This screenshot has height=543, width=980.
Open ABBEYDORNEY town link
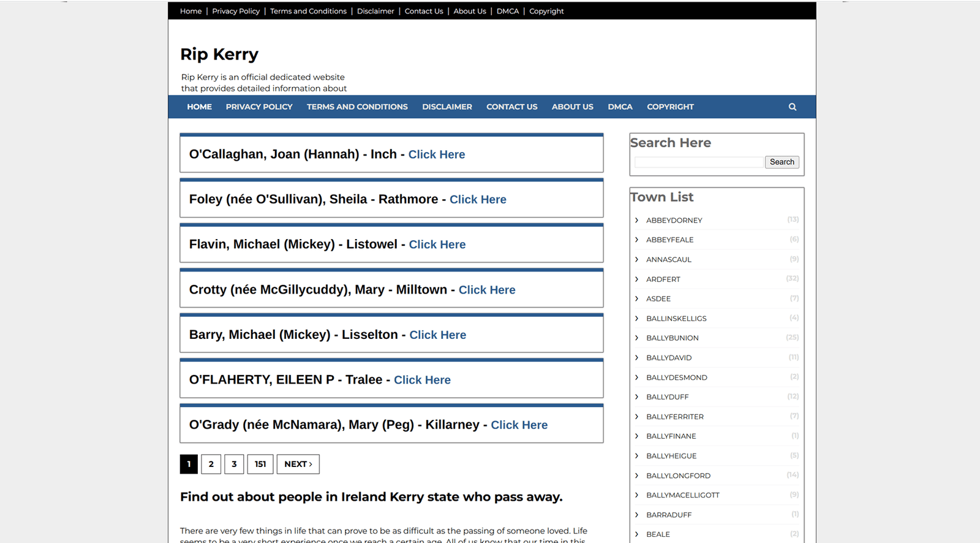pos(674,220)
